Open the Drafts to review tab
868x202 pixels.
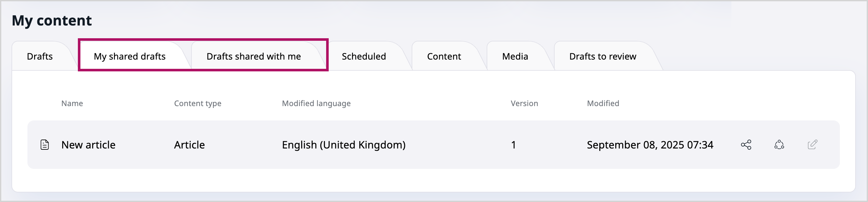[602, 56]
